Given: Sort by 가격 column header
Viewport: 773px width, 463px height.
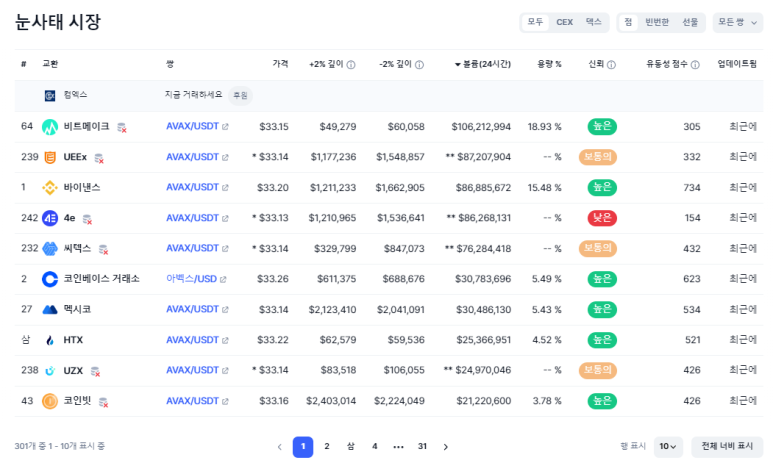Looking at the screenshot, I should 281,64.
